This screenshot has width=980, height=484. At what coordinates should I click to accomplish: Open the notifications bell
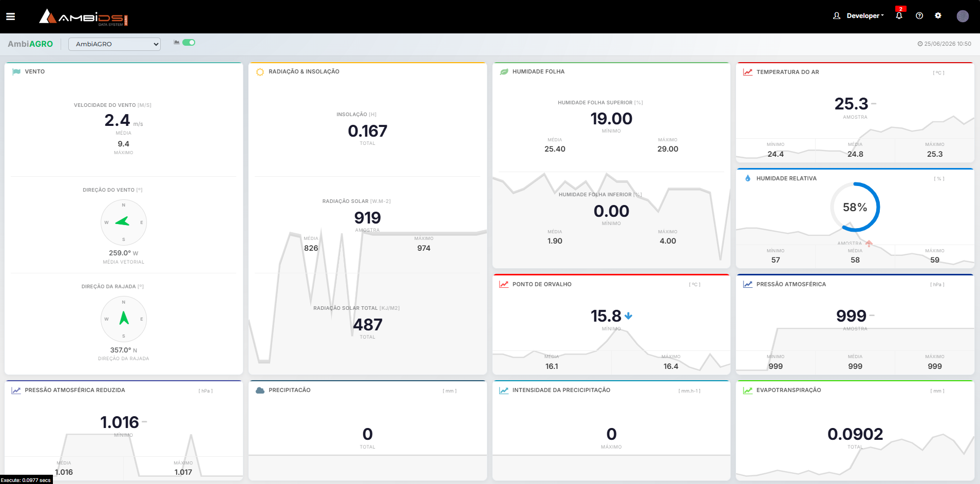(x=899, y=16)
